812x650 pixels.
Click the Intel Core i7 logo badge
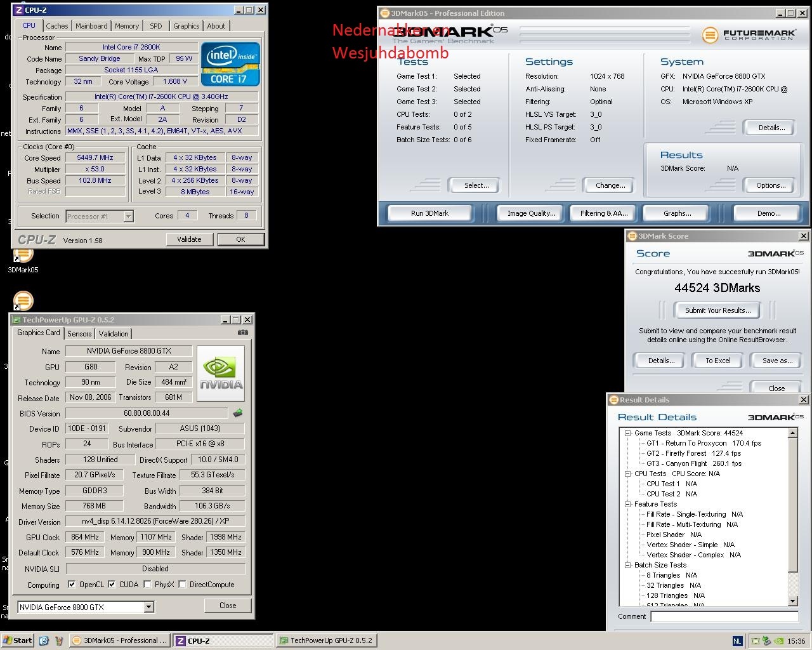(x=230, y=64)
